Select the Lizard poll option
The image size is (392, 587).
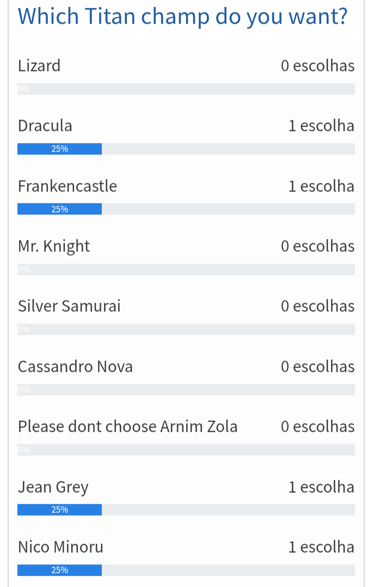39,66
